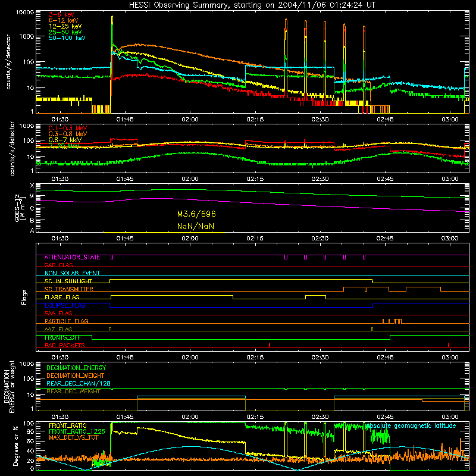This screenshot has width=476, height=476.
Task: Click the GAP_FLAG label
Action: click(x=58, y=265)
